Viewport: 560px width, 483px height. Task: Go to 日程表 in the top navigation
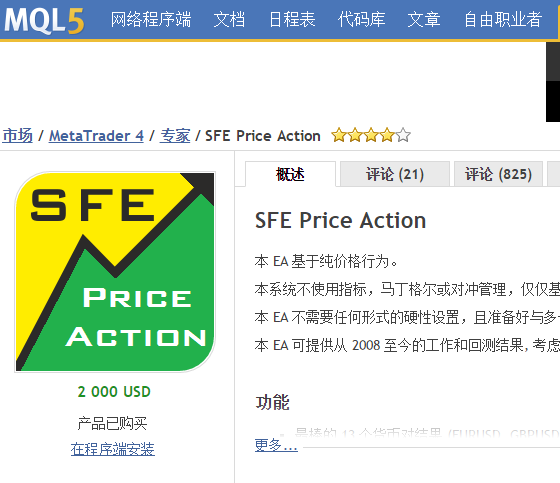[292, 19]
